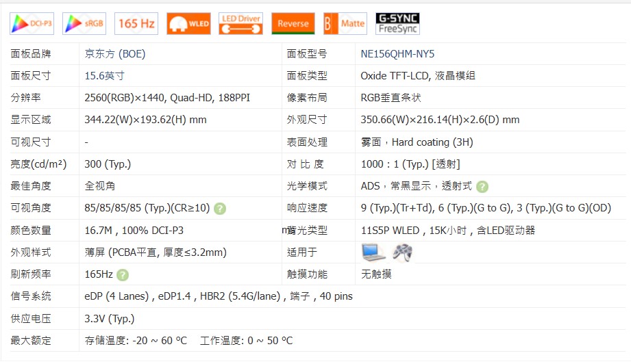Image resolution: width=631 pixels, height=364 pixels.
Task: Click the G-SYNC FreeSync badge
Action: point(397,24)
